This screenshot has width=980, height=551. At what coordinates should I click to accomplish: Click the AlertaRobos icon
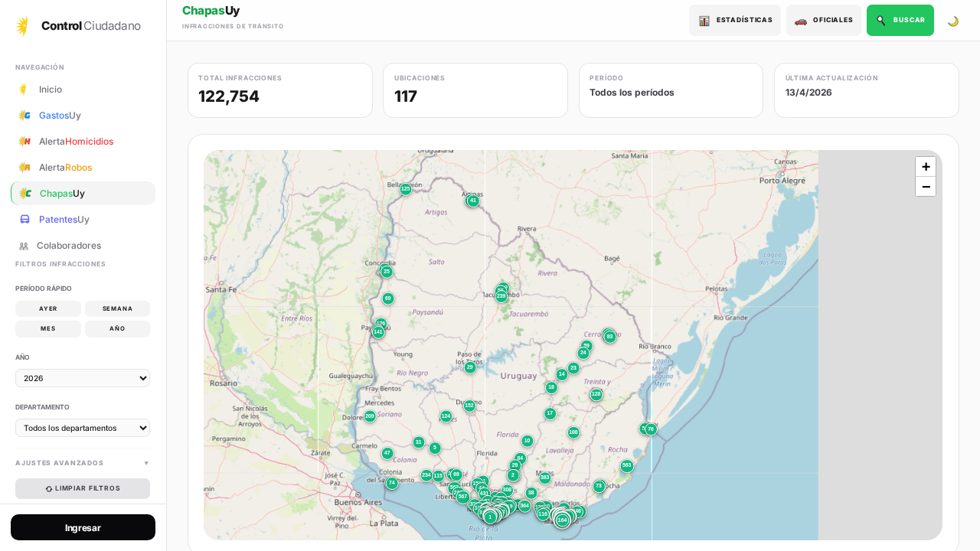click(24, 168)
